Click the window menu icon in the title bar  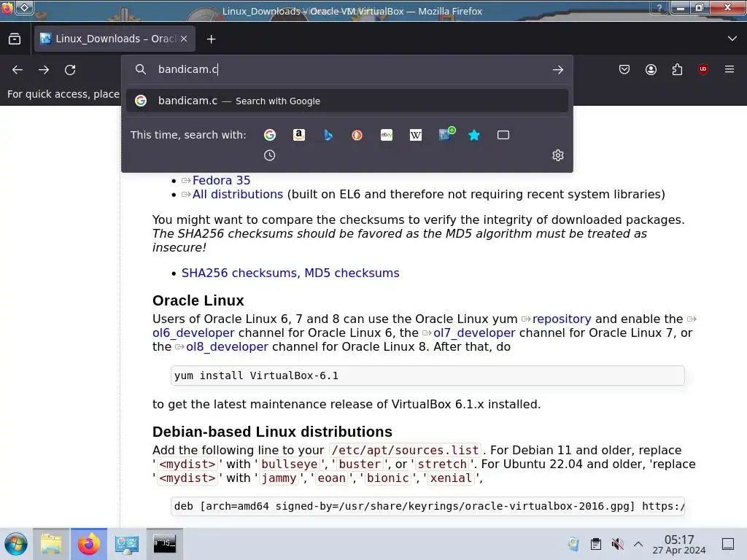(7, 7)
